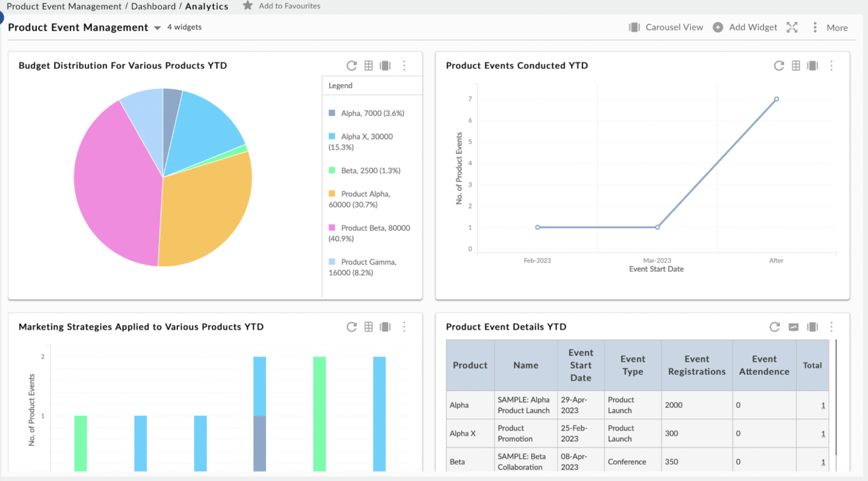Sort by Event Registrations column header

pyautogui.click(x=697, y=365)
